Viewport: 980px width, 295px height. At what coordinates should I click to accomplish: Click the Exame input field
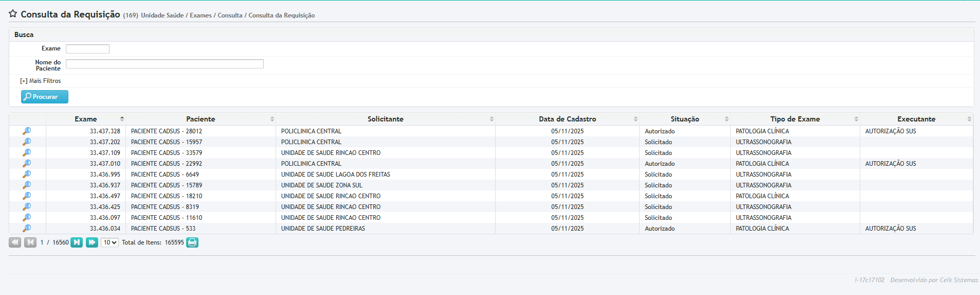tap(87, 49)
